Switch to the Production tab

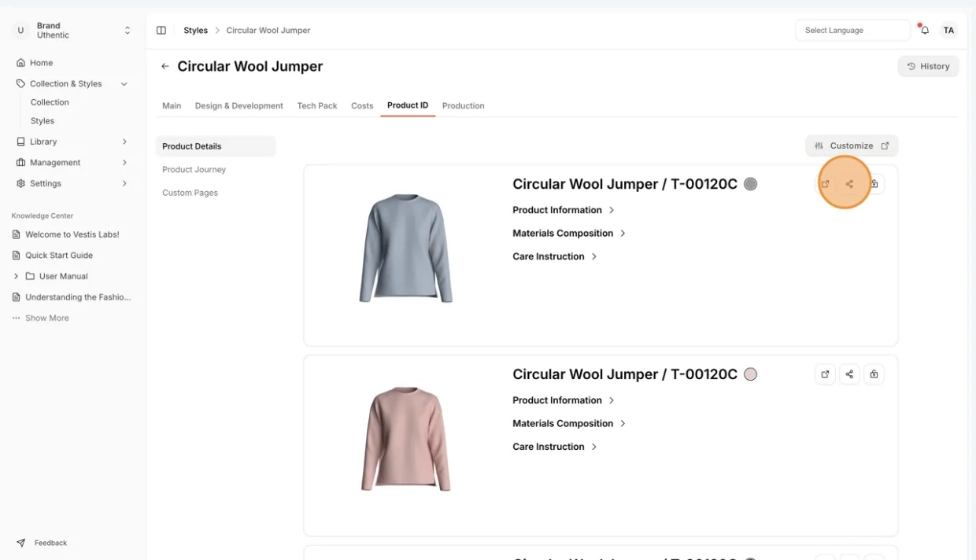coord(464,105)
